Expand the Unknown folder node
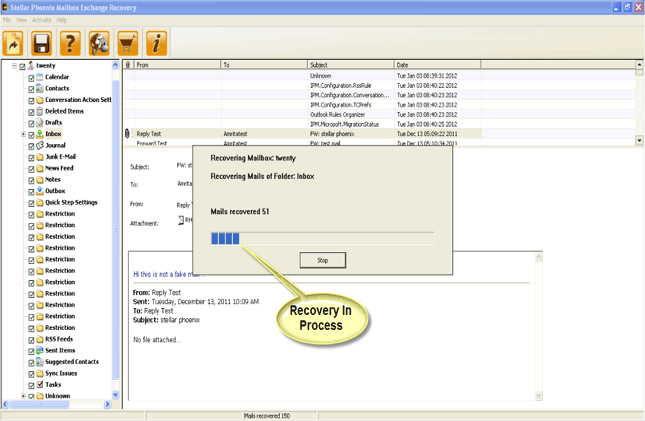The height and width of the screenshot is (421, 645). click(23, 396)
